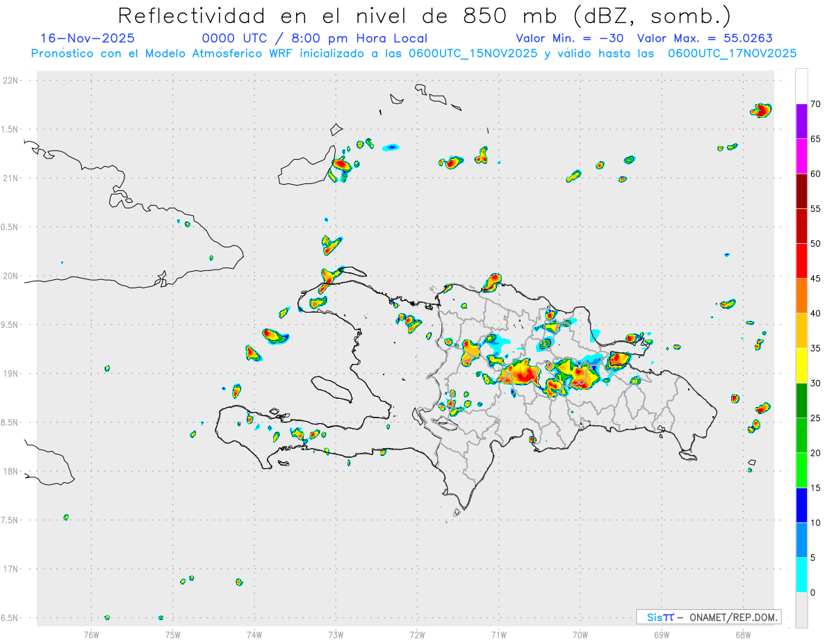Click the magenta 60–65 dBZ colorbar segment
834x644 pixels.
801,156
